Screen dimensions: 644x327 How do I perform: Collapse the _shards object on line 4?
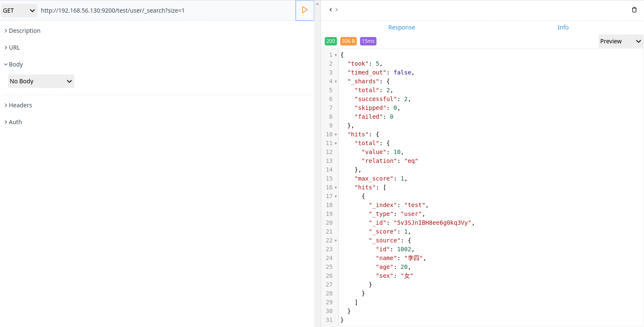point(335,81)
